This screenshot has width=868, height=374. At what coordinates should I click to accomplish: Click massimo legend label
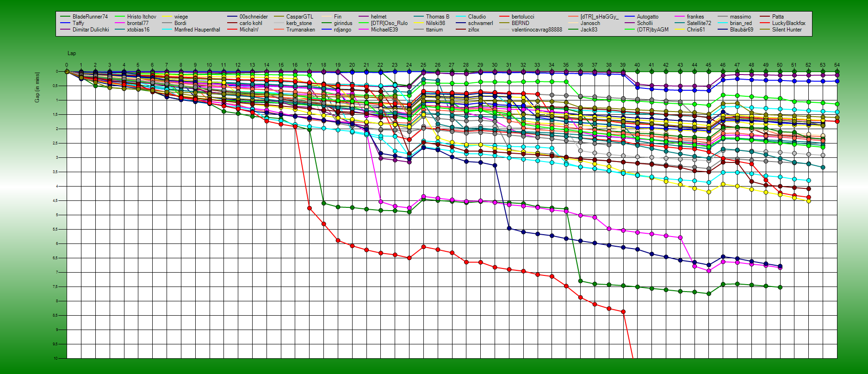740,17
